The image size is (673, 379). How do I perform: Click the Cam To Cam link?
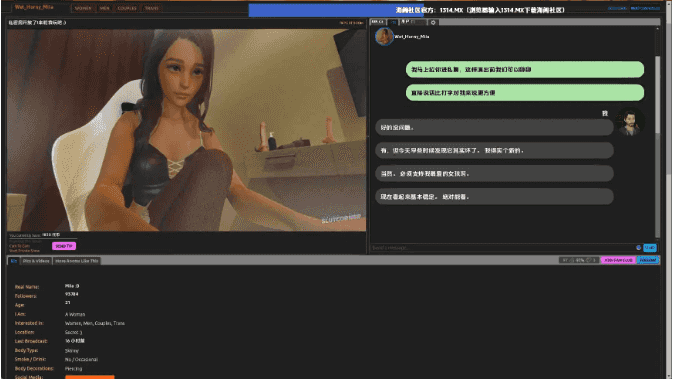(x=20, y=246)
